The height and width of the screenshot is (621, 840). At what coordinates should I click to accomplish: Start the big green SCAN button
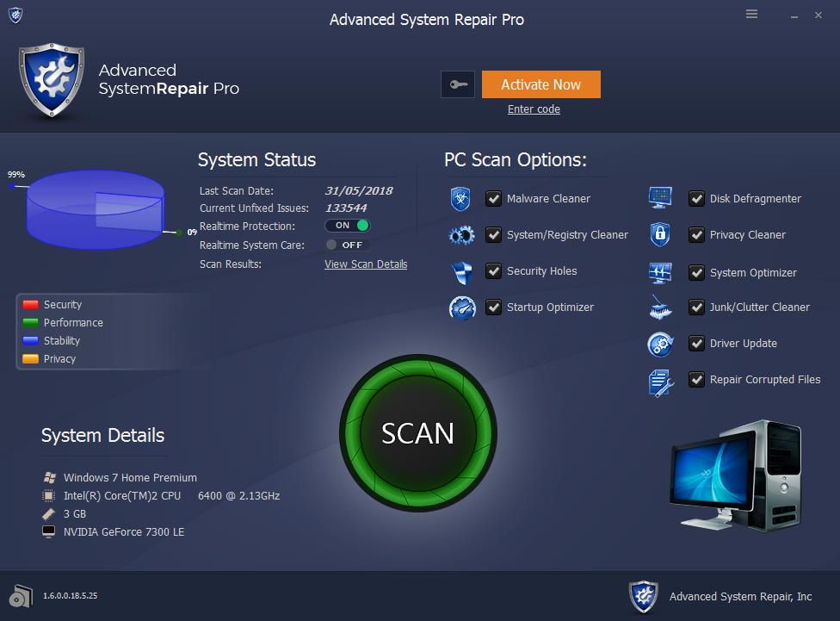coord(418,433)
